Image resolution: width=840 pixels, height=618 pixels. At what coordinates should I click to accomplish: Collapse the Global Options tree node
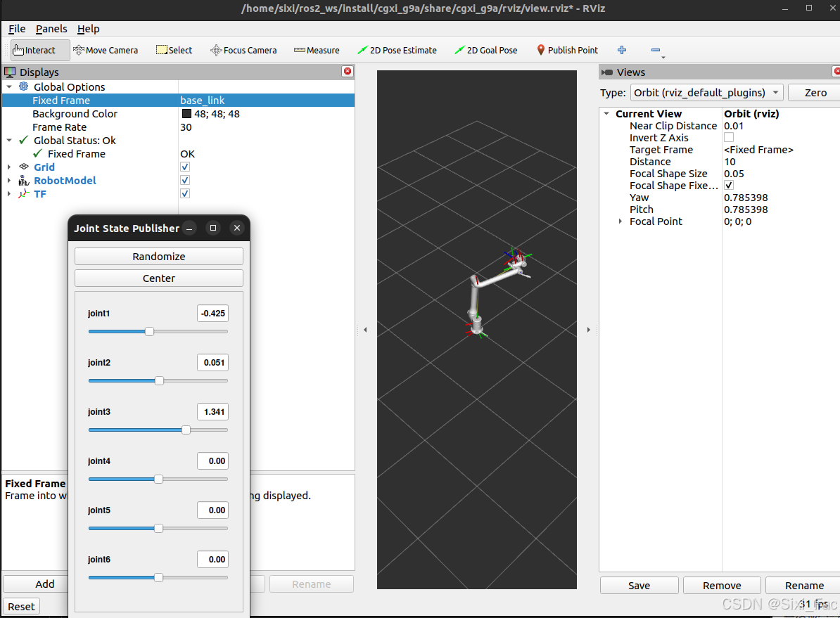pyautogui.click(x=9, y=86)
